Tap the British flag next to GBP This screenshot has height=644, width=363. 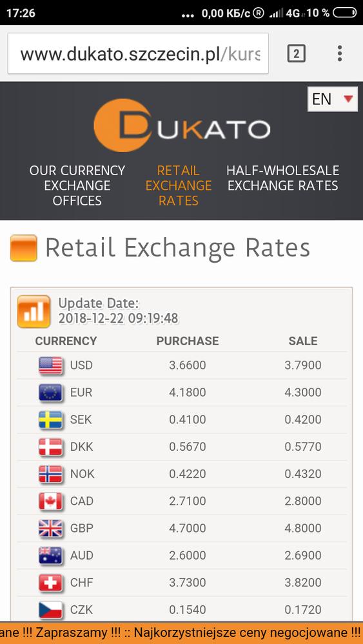(50, 528)
